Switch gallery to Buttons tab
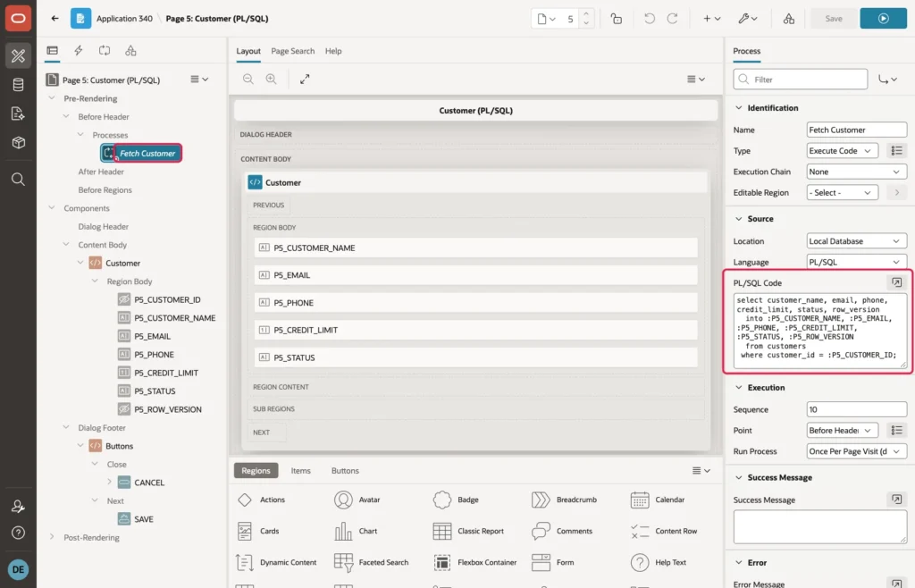 [x=345, y=471]
